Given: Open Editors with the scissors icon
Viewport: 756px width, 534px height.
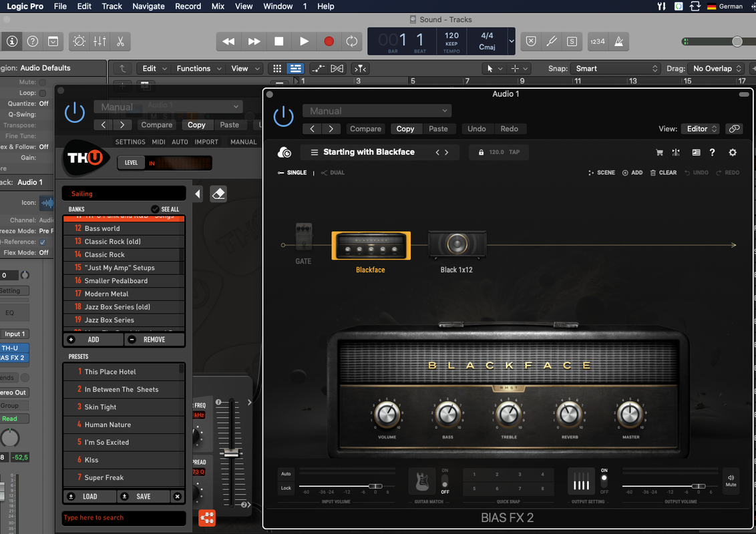Looking at the screenshot, I should [x=120, y=41].
